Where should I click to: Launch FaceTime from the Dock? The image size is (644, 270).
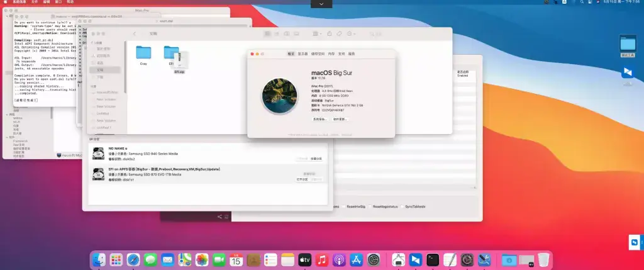[x=219, y=260]
